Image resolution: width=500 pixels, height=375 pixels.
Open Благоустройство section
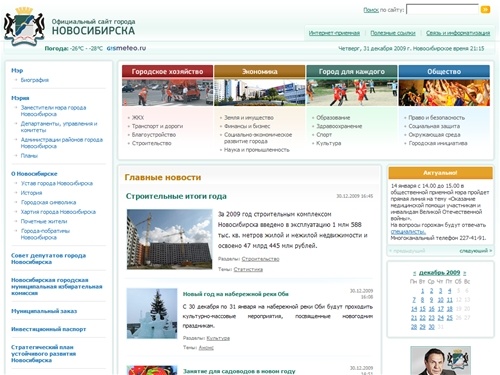(154, 135)
